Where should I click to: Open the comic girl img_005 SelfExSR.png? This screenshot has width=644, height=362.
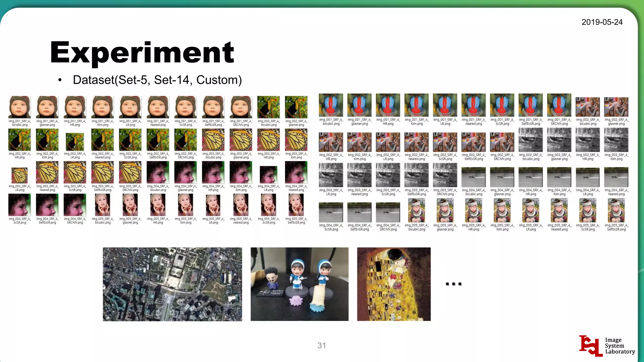coord(616,211)
